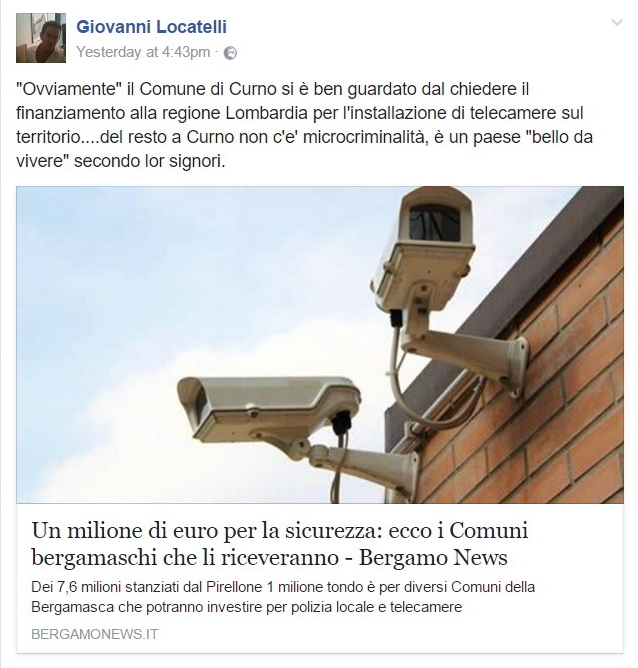Click the post text starting with "Ovviamente"

pyautogui.click(x=305, y=125)
